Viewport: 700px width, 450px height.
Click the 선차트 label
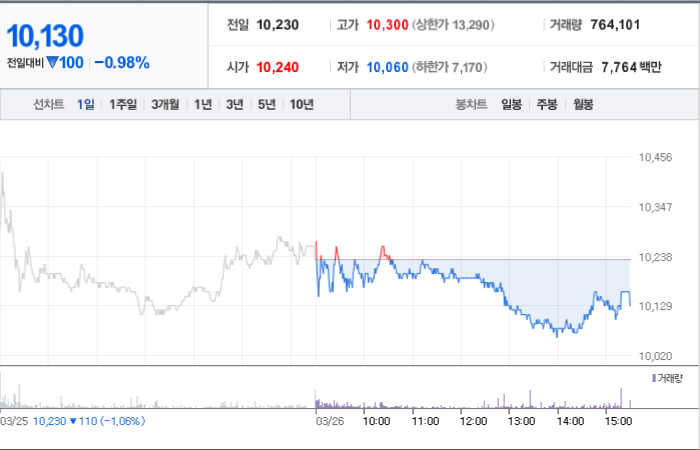click(x=49, y=104)
